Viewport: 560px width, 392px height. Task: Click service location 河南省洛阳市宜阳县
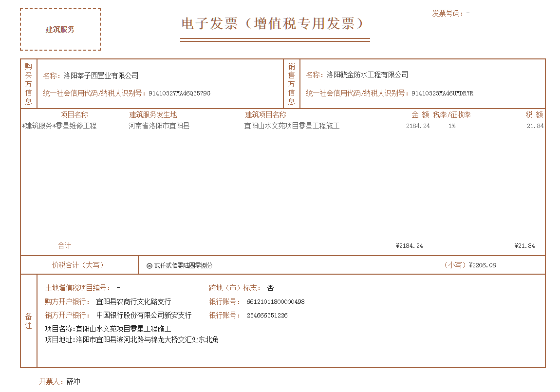pyautogui.click(x=159, y=126)
